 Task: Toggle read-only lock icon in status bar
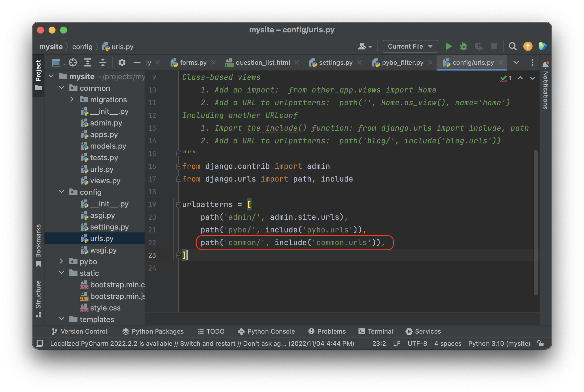point(540,343)
